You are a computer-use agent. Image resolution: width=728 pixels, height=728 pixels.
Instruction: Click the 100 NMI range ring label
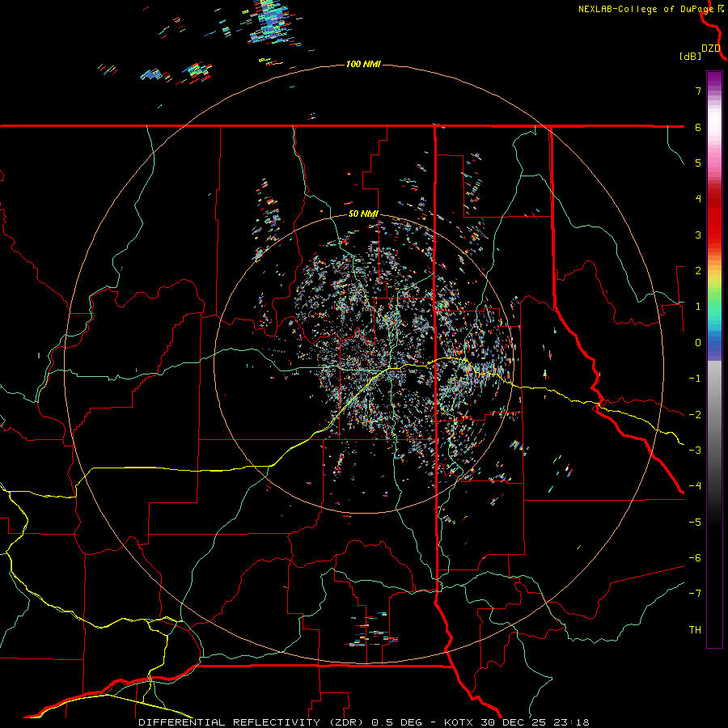pos(363,64)
